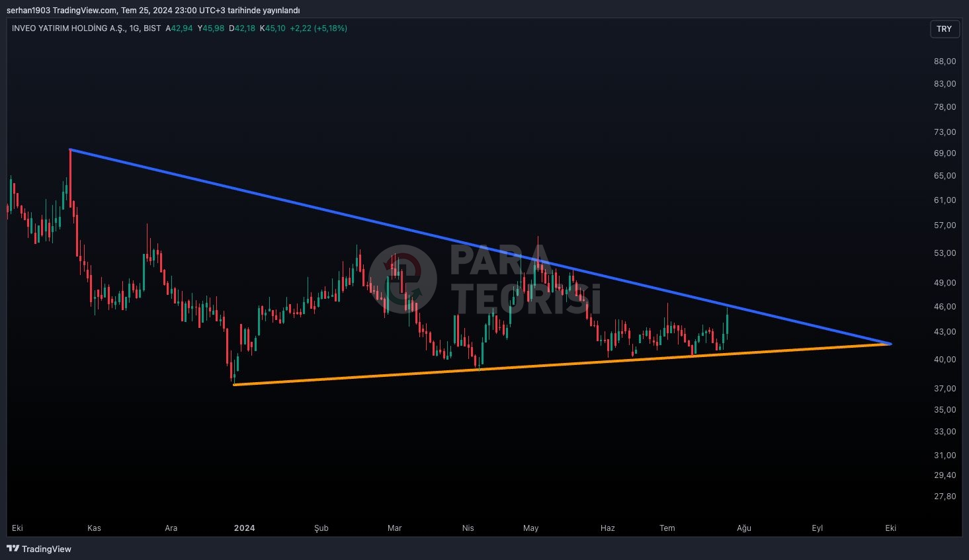
Task: Click the 73,00 price axis label
Action: pos(945,132)
